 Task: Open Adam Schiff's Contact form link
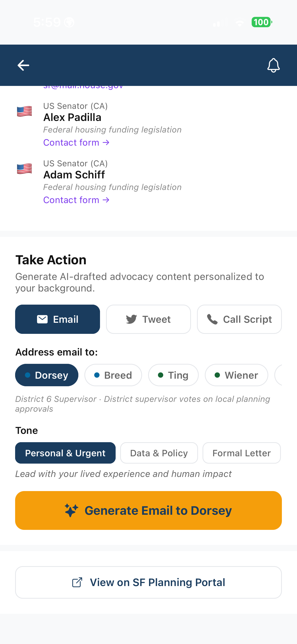coord(76,200)
